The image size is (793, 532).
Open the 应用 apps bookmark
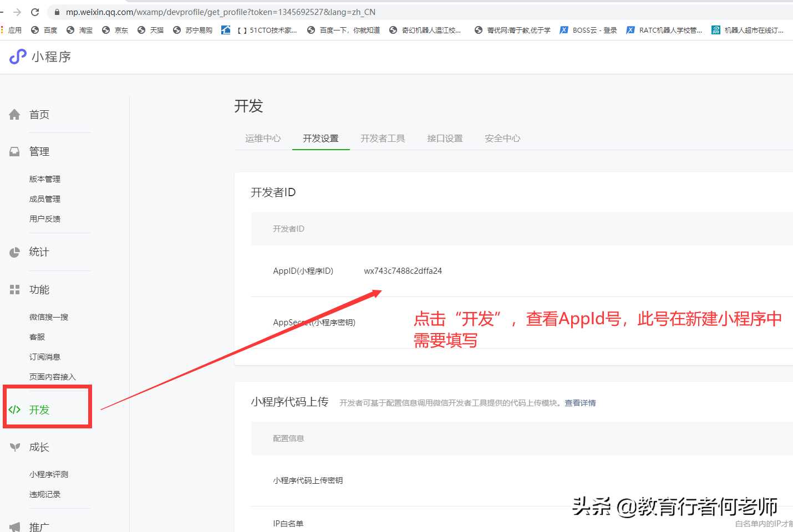[12, 30]
